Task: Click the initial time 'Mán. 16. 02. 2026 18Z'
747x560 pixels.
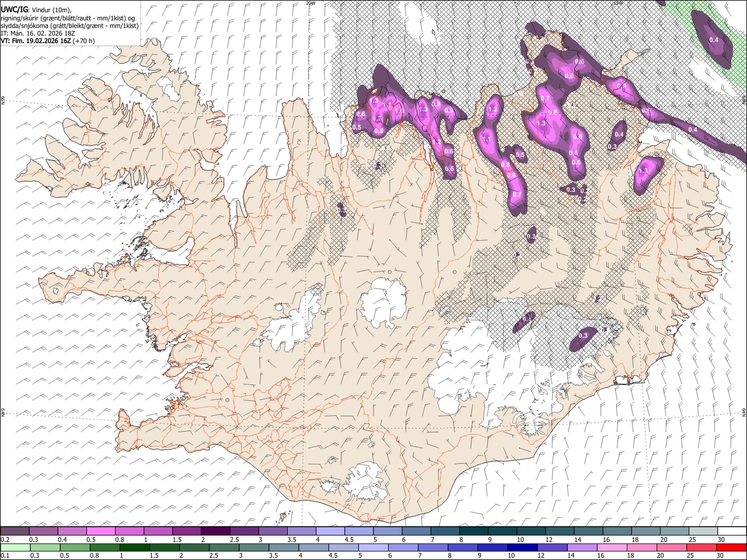Action: (x=42, y=33)
